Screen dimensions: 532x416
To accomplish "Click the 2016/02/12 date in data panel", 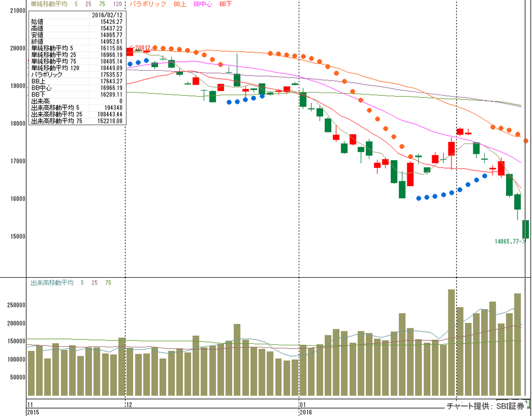I will 107,15.
